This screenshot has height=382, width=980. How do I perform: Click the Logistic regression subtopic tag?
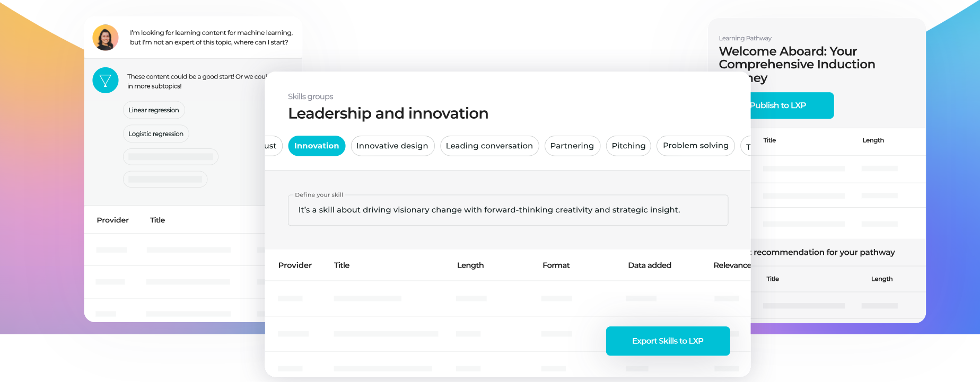(155, 134)
